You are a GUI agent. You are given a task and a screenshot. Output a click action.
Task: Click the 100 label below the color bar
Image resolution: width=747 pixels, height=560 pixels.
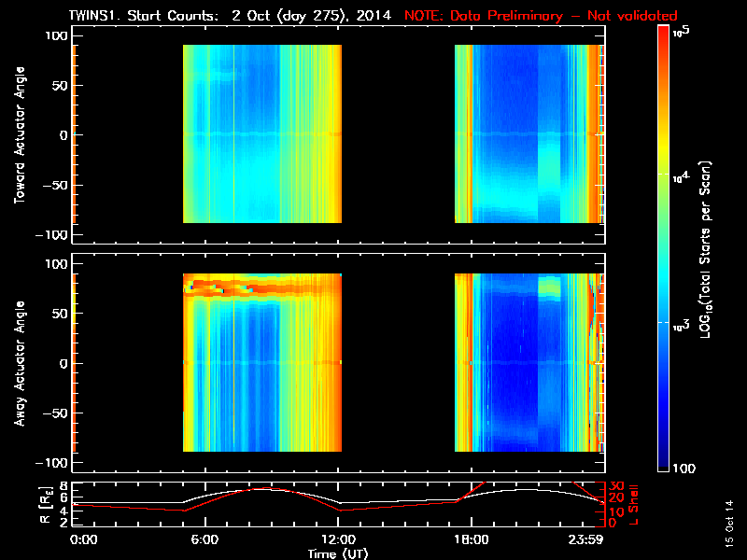(x=684, y=469)
